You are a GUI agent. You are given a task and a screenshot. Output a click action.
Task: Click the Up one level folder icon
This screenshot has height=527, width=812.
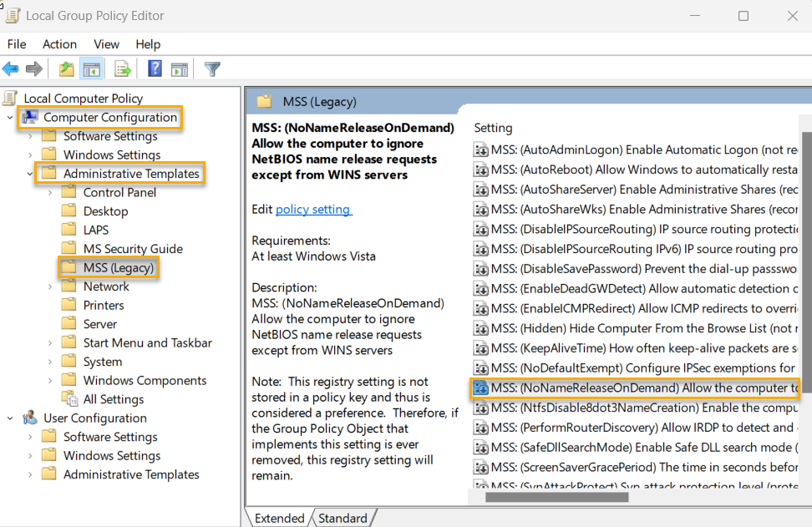coord(65,68)
